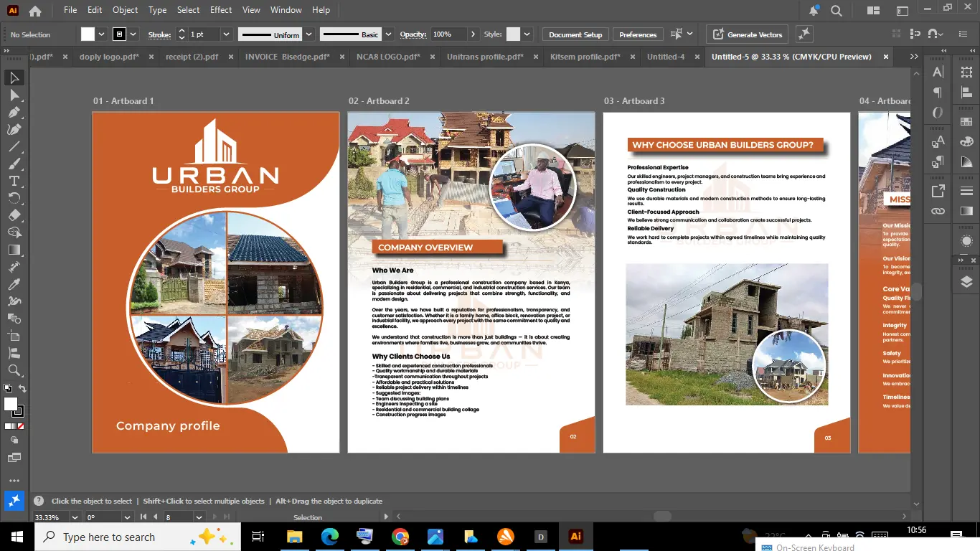Open the Asset Export panel icon
This screenshot has width=980, height=551.
click(938, 191)
